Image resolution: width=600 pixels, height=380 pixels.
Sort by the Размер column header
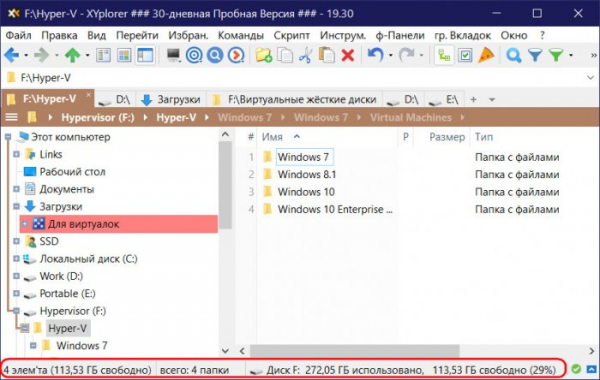point(447,137)
